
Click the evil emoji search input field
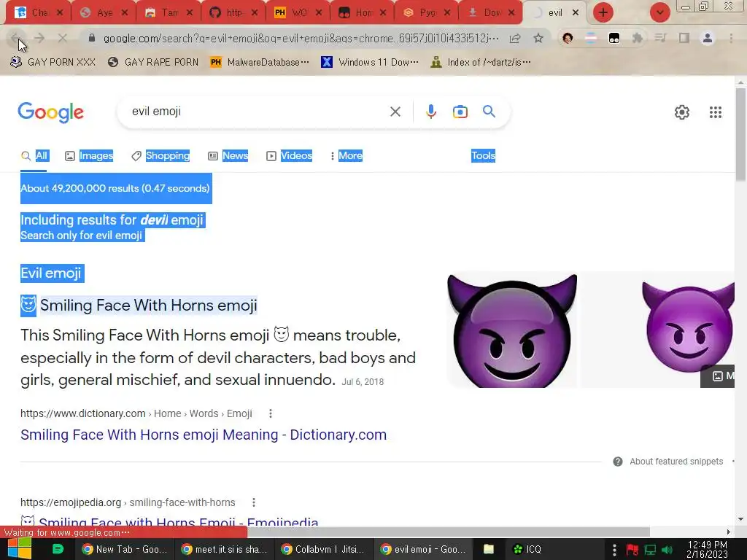pyautogui.click(x=258, y=112)
